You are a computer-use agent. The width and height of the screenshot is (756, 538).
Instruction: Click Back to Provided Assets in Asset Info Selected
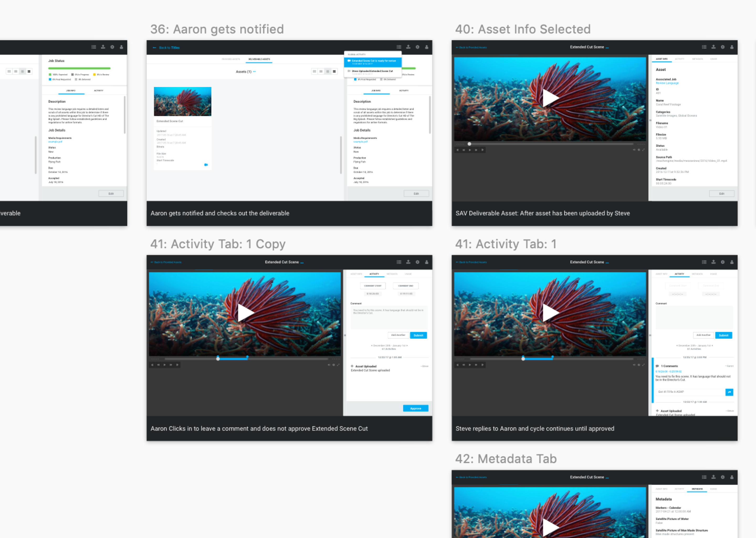[x=471, y=47]
